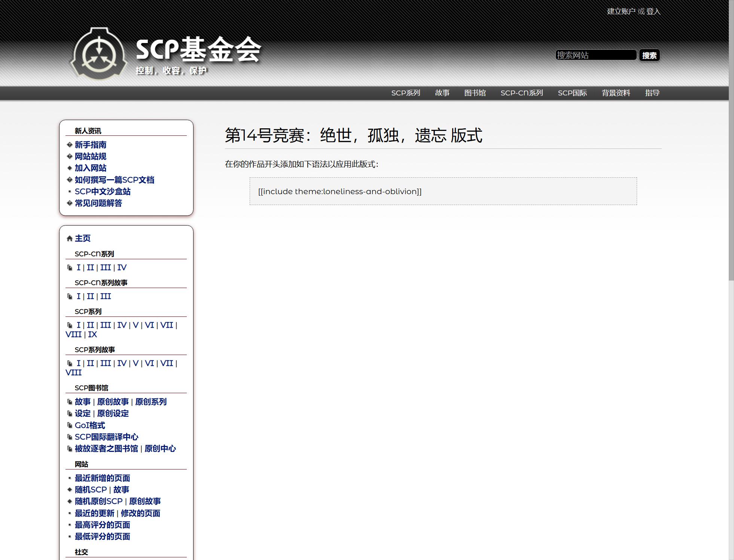Open the SCP-CN系列 navigation dropdown
The image size is (734, 560).
tap(521, 93)
